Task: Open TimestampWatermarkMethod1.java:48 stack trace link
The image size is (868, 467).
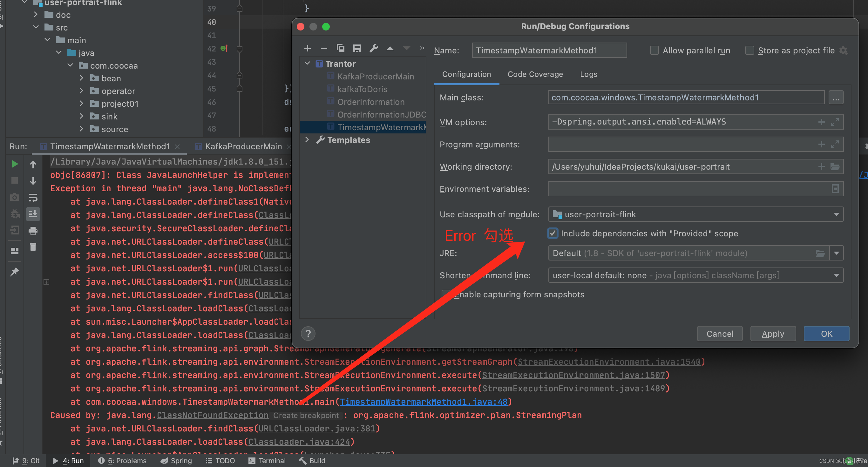Action: (x=423, y=402)
